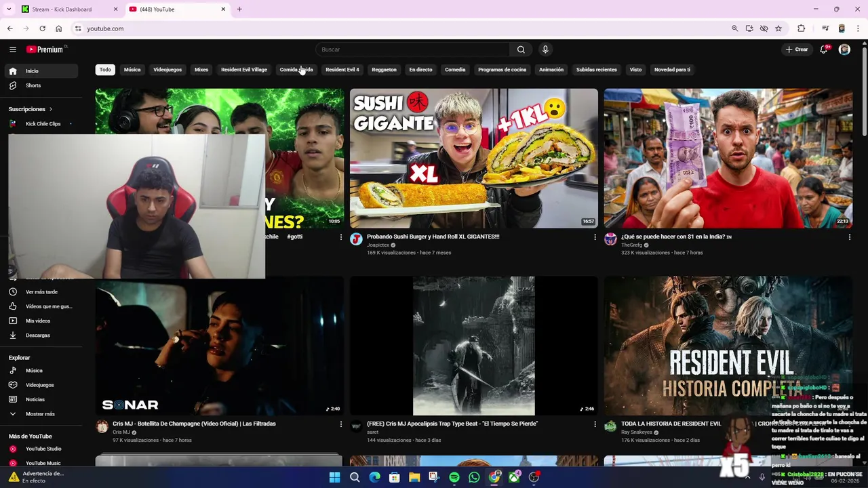Open the notifications bell
This screenshot has height=488, width=868.
coord(824,49)
